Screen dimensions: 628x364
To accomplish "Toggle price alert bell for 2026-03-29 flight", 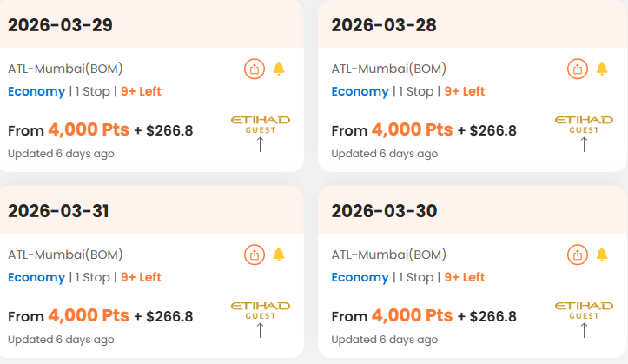I will click(279, 69).
